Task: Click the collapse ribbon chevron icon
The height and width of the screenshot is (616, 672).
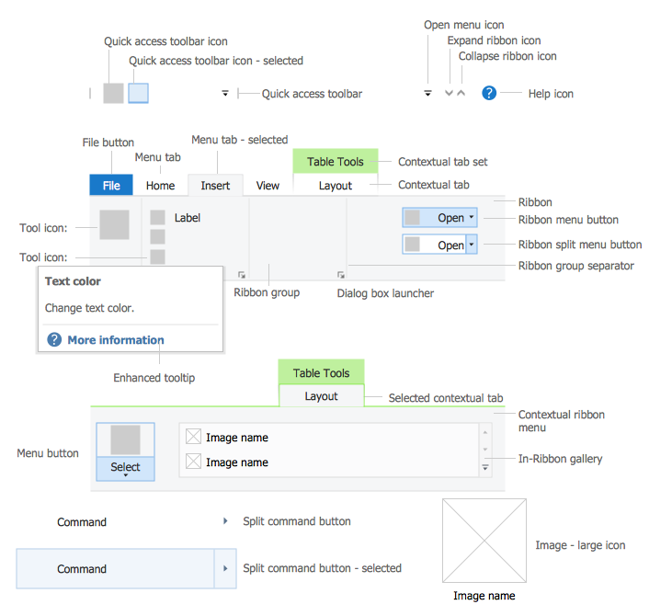Action: [x=461, y=93]
